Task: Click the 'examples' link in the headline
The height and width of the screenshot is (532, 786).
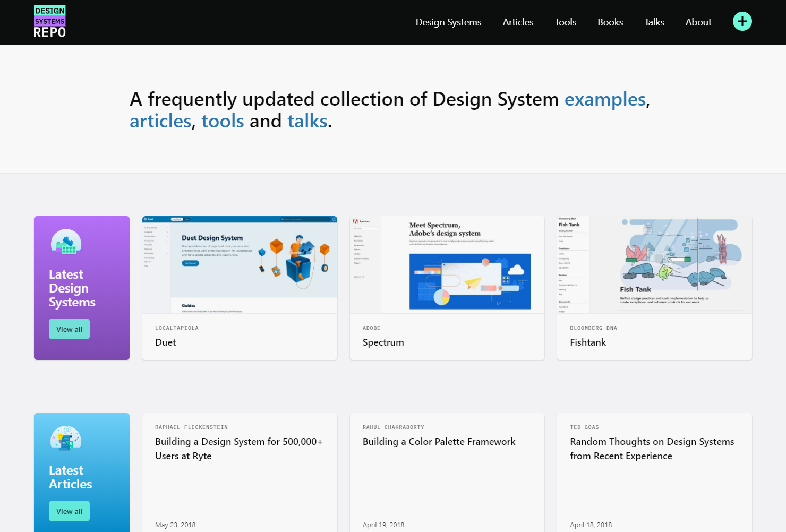Action: pyautogui.click(x=605, y=99)
